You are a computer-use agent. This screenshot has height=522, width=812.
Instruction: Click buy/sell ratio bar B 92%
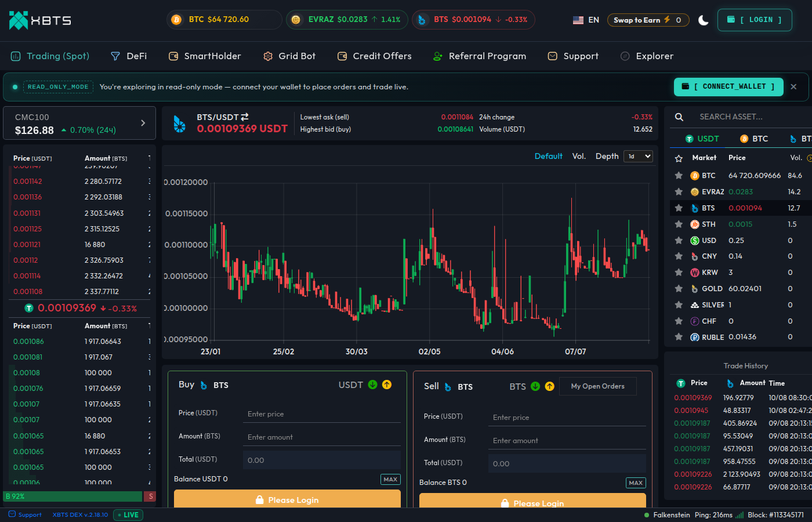tap(73, 496)
